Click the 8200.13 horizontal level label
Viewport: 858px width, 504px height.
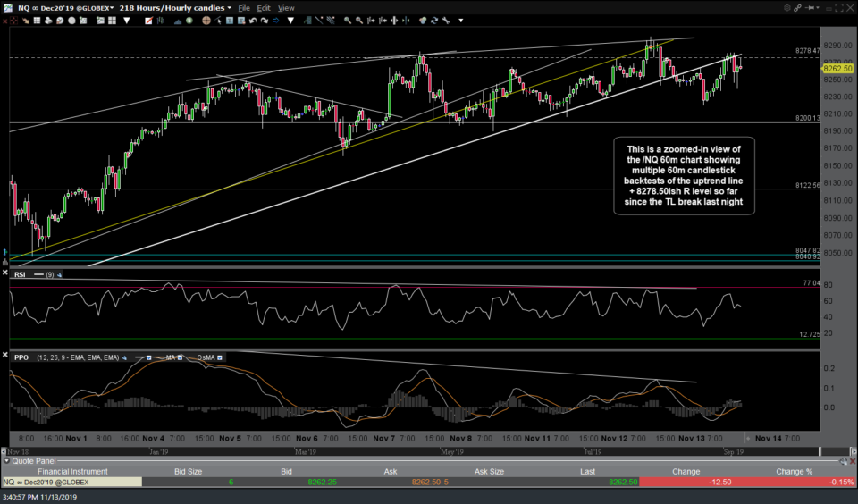pyautogui.click(x=808, y=118)
